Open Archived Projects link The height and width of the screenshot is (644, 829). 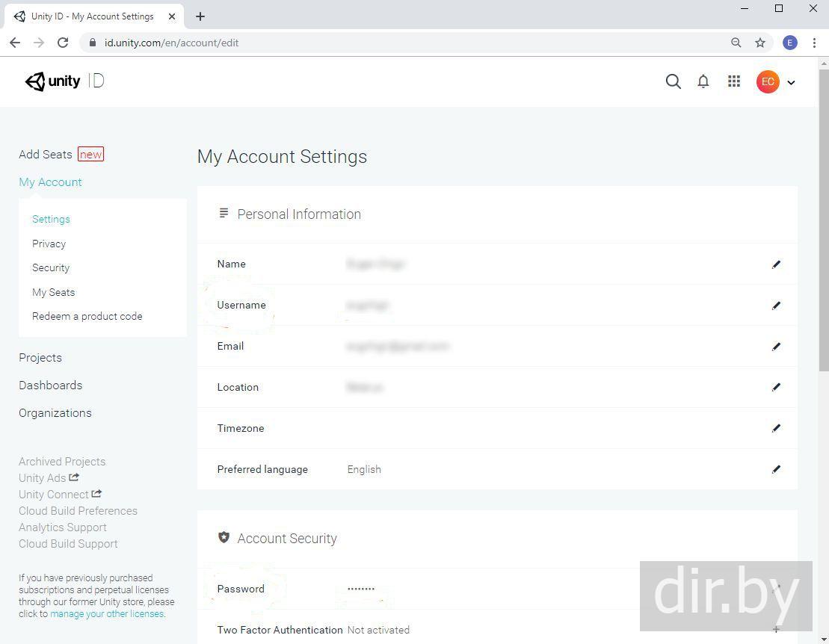coord(62,462)
